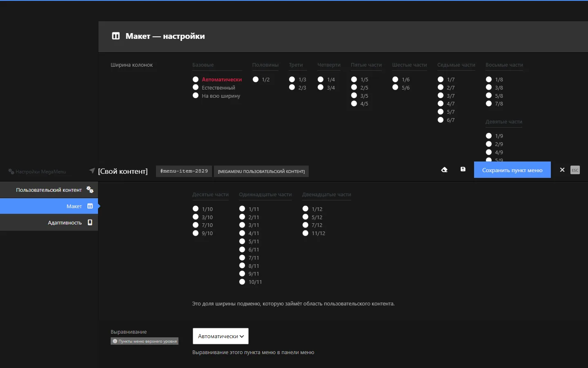This screenshot has width=588, height=368.
Task: Click the layout icon beside Макет heading
Action: 116,36
